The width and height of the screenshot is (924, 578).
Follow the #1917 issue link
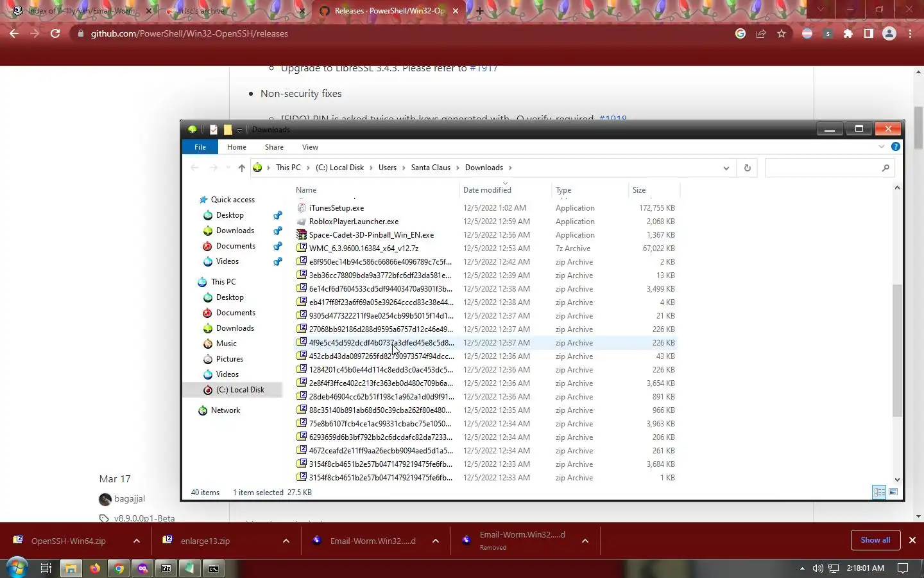click(x=483, y=68)
